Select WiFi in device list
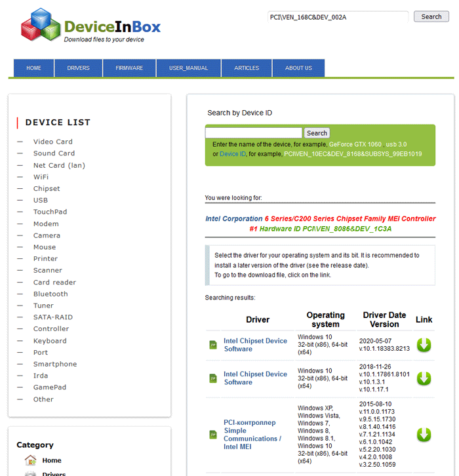Screen dimensions: 459x476 pos(41,177)
